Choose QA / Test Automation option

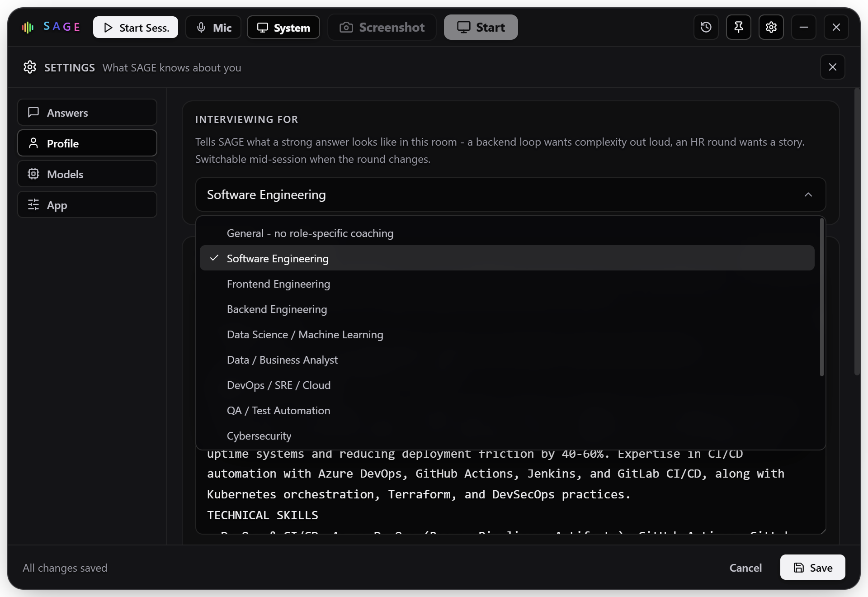point(507,410)
